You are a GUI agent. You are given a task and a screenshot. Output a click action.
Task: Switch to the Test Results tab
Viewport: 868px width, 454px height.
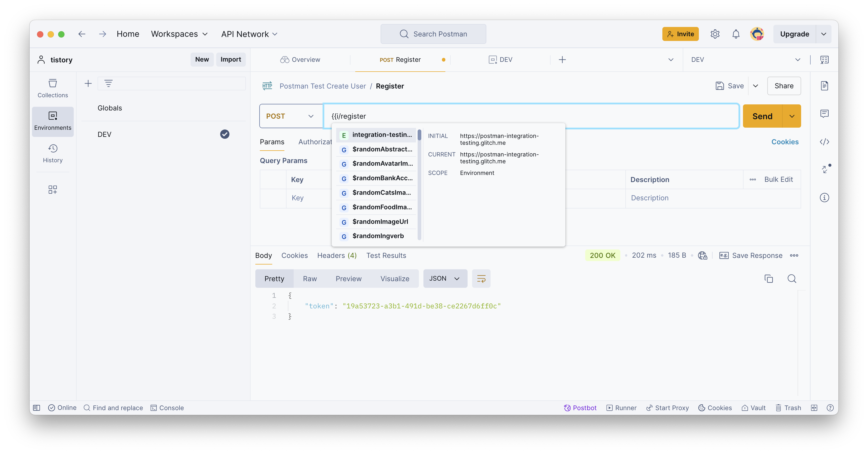(x=386, y=256)
